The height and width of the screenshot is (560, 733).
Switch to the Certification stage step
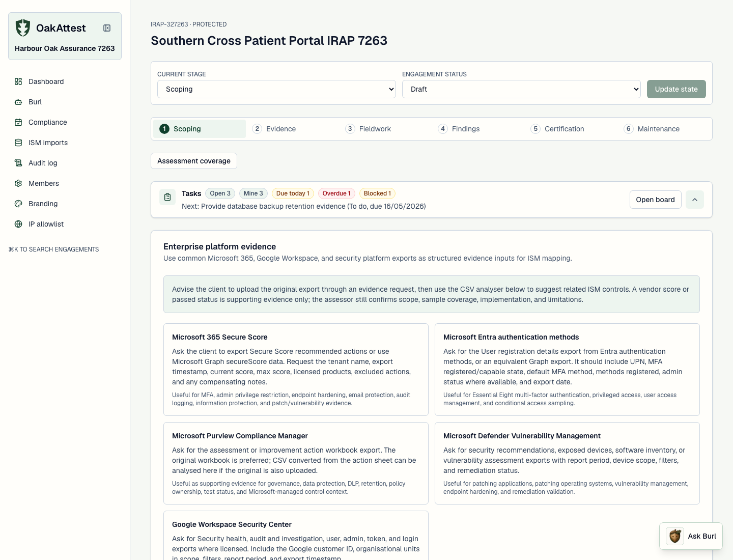(x=571, y=129)
